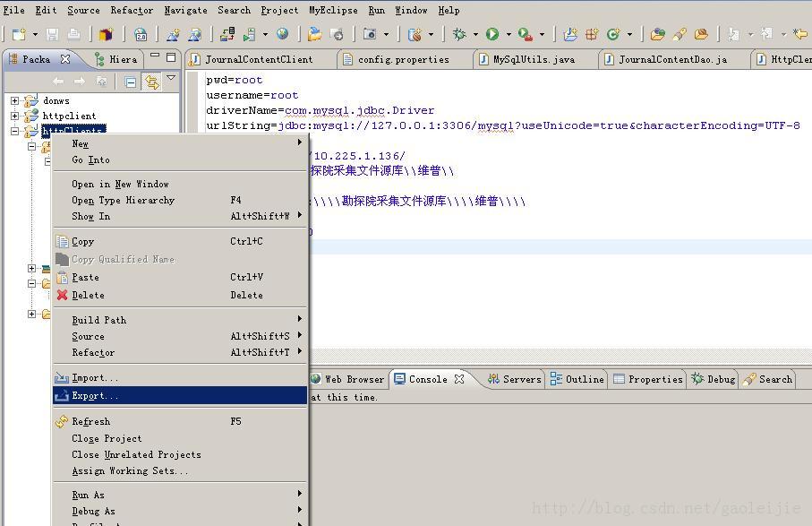
Task: Open the Outline view tab
Action: (x=577, y=379)
